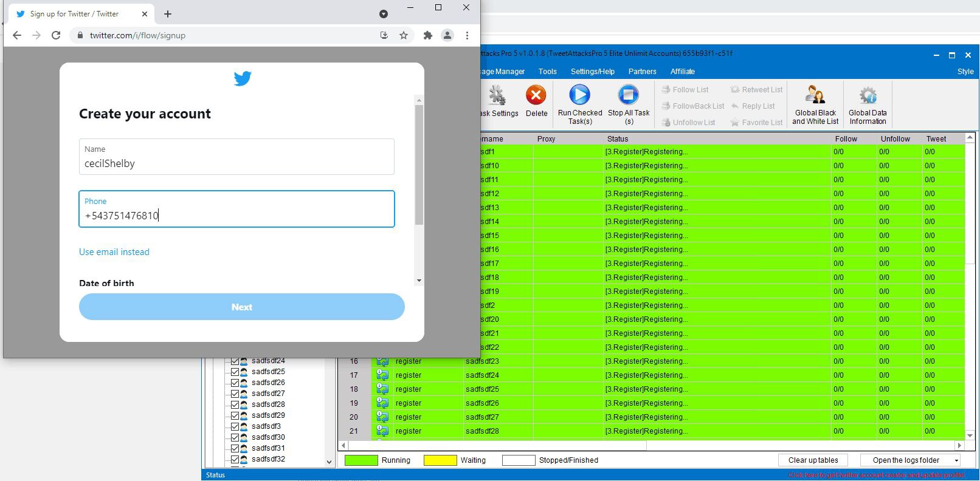Screen dimensions: 980x481
Task: Click Clear up tables button
Action: coord(813,460)
